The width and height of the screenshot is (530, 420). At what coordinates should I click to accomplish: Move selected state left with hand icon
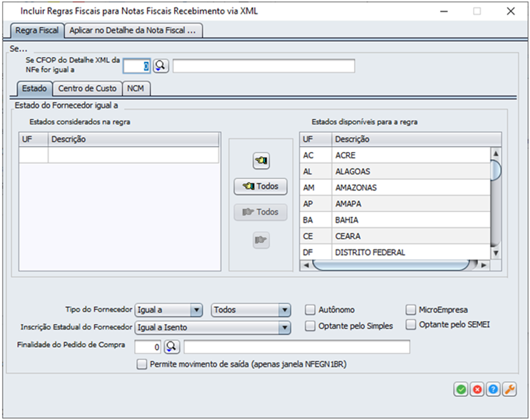(261, 161)
